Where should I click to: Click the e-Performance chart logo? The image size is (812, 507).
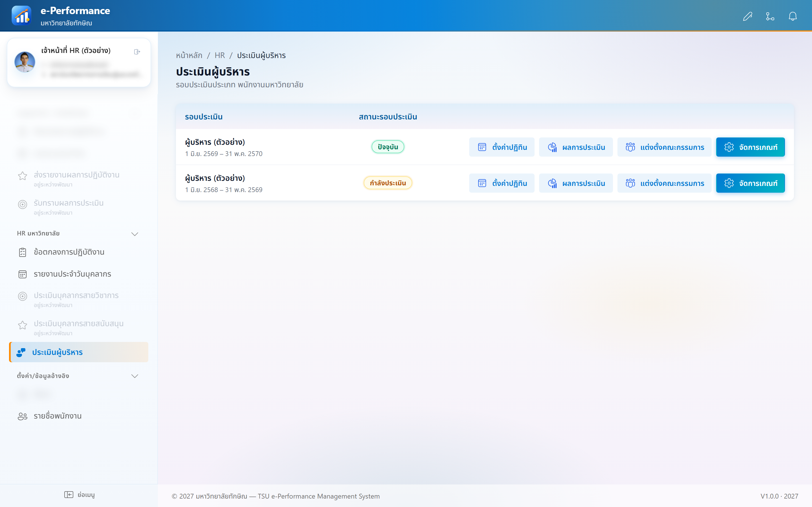21,15
